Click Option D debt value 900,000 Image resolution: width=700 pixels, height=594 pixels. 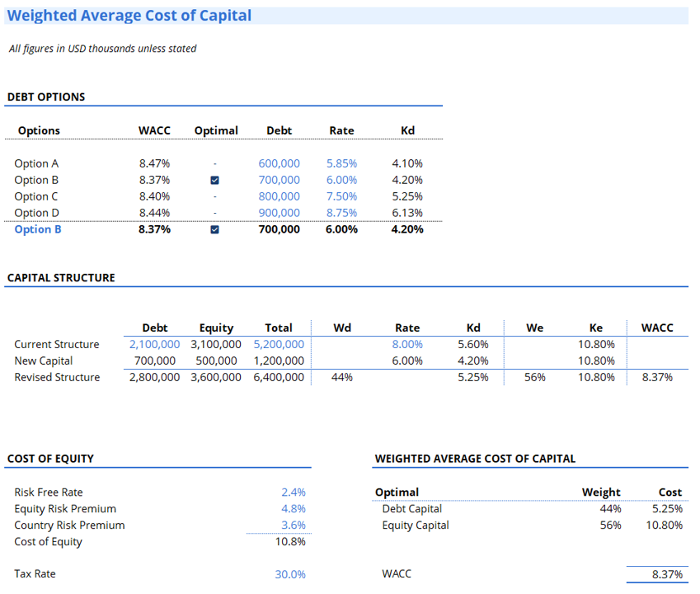[x=280, y=213]
